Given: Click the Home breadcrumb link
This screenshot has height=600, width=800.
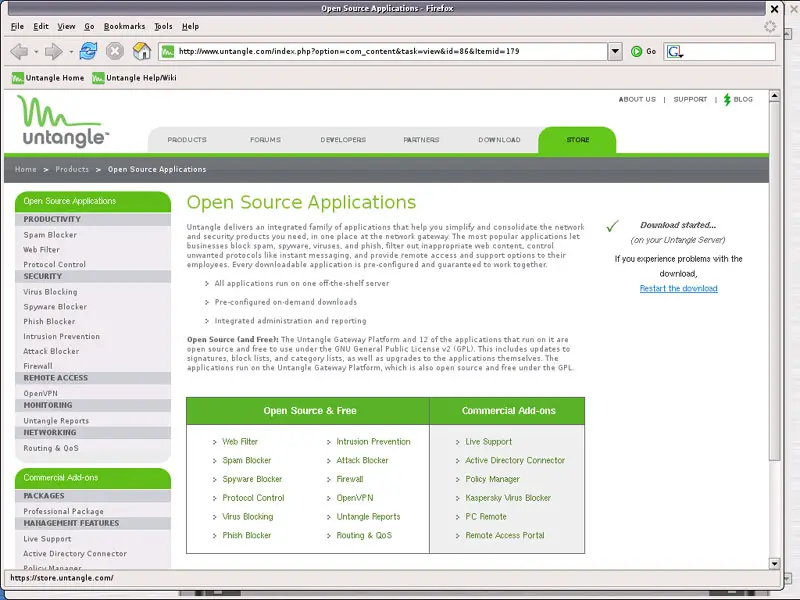Looking at the screenshot, I should click(x=26, y=169).
